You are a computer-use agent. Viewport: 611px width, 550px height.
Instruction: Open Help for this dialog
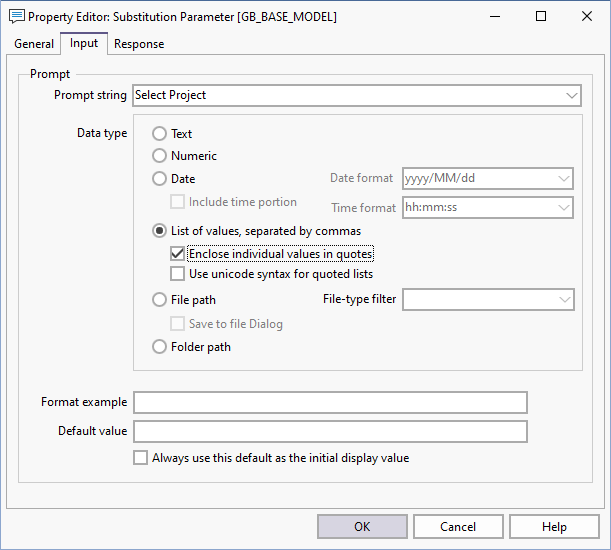coord(554,527)
